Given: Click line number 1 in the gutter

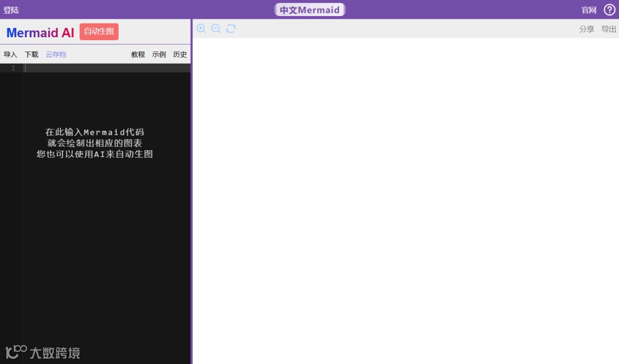Looking at the screenshot, I should coord(13,68).
